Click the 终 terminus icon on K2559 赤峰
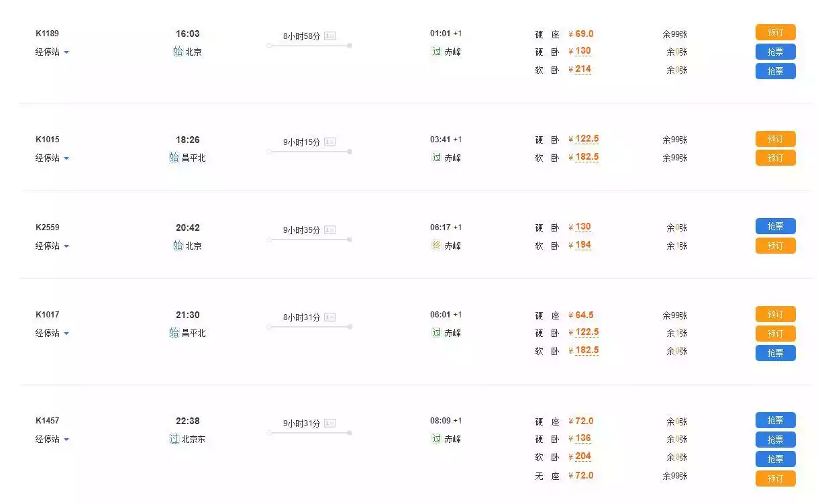 (436, 246)
